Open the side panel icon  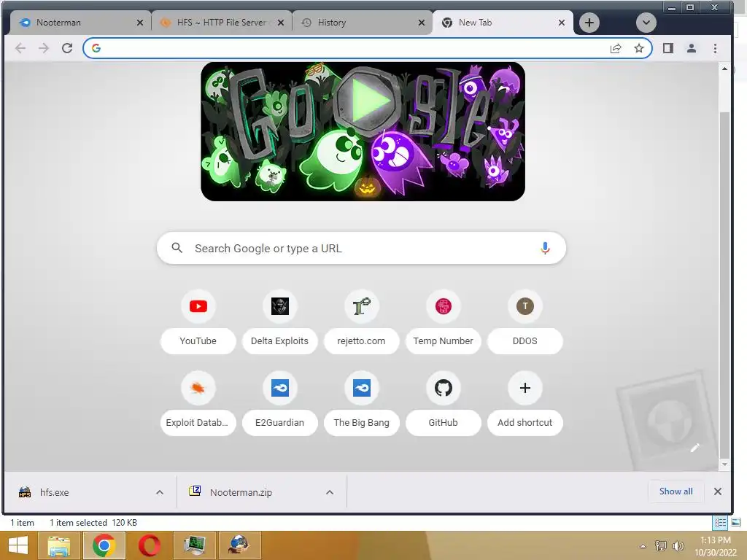click(668, 48)
